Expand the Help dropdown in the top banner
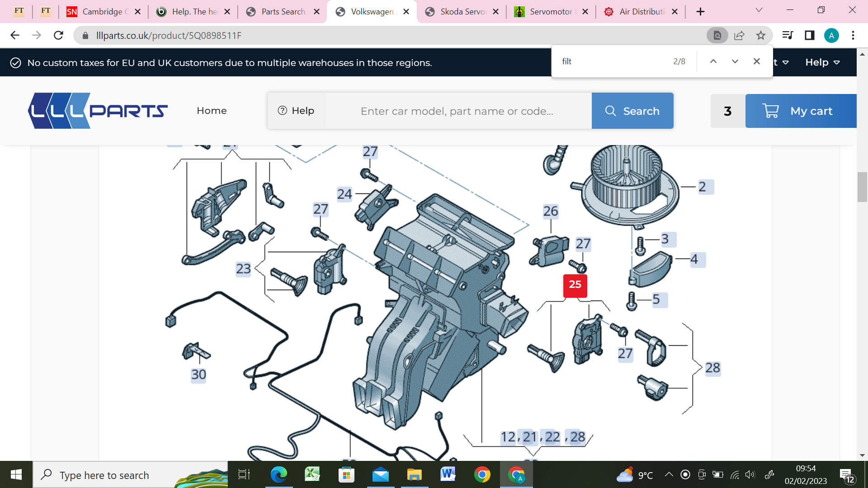The height and width of the screenshot is (488, 868). click(822, 62)
